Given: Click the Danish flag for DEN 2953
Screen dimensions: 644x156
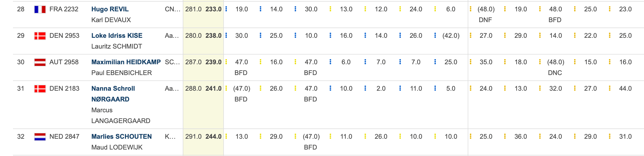Looking at the screenshot, I should point(40,36).
